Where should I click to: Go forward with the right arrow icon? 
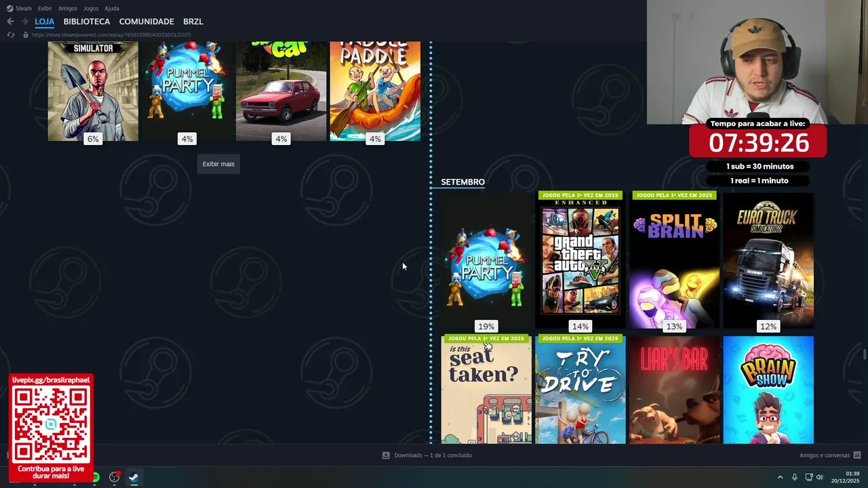click(24, 22)
